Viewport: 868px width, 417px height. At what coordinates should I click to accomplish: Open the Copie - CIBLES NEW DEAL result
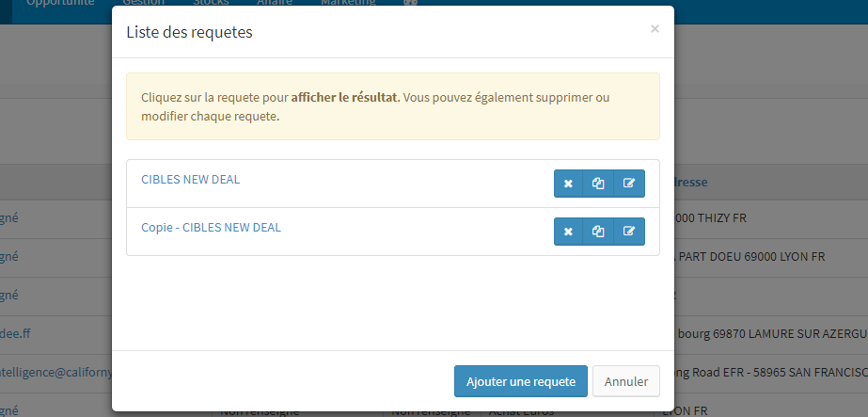pos(211,227)
